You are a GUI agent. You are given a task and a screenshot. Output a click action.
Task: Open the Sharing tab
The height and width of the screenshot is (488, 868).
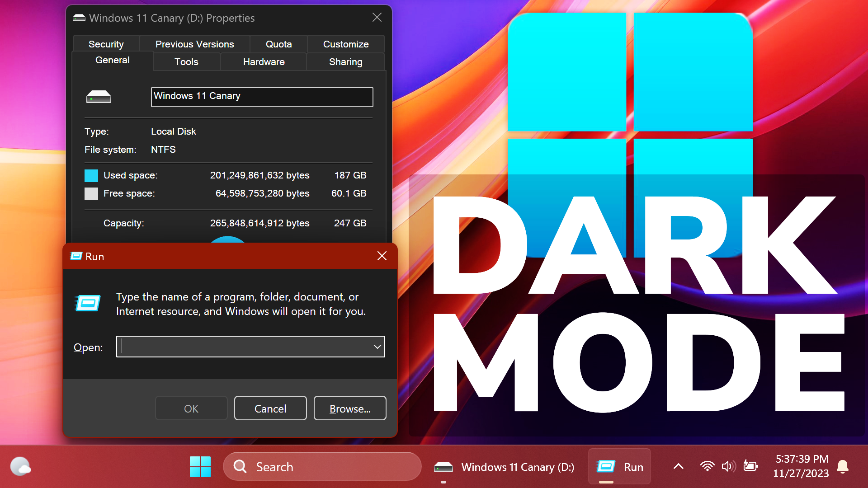click(x=345, y=62)
